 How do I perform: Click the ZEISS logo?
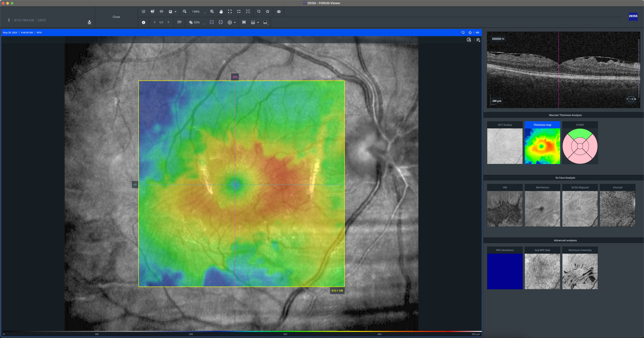point(633,16)
